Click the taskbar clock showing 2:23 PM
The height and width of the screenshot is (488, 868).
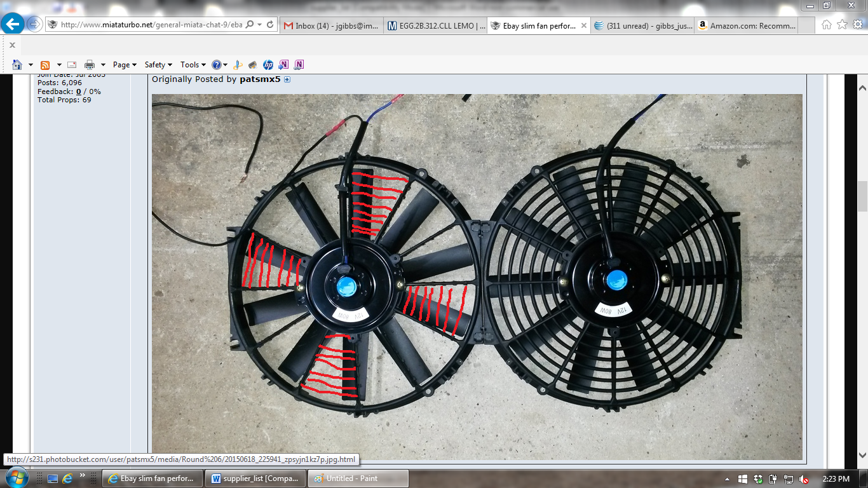(835, 478)
